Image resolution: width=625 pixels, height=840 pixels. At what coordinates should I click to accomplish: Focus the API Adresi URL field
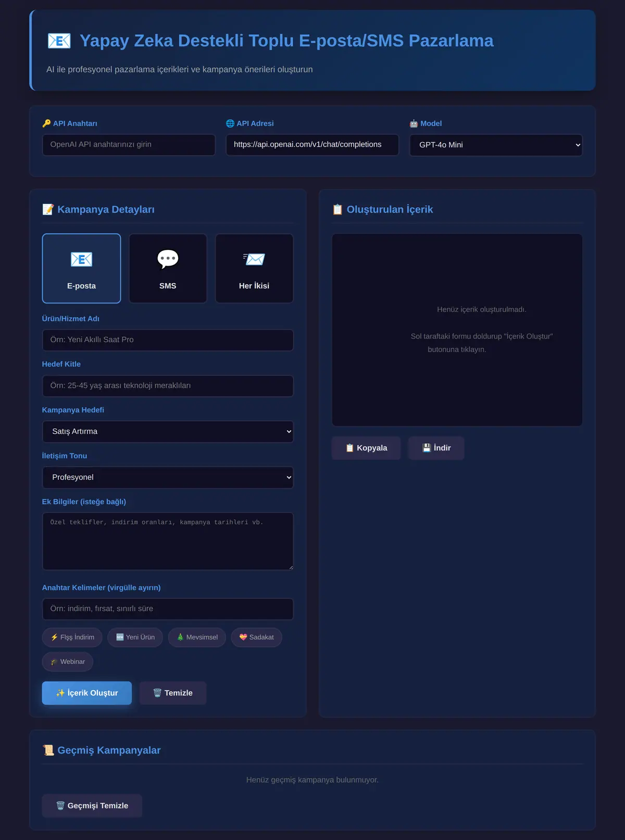(x=312, y=145)
